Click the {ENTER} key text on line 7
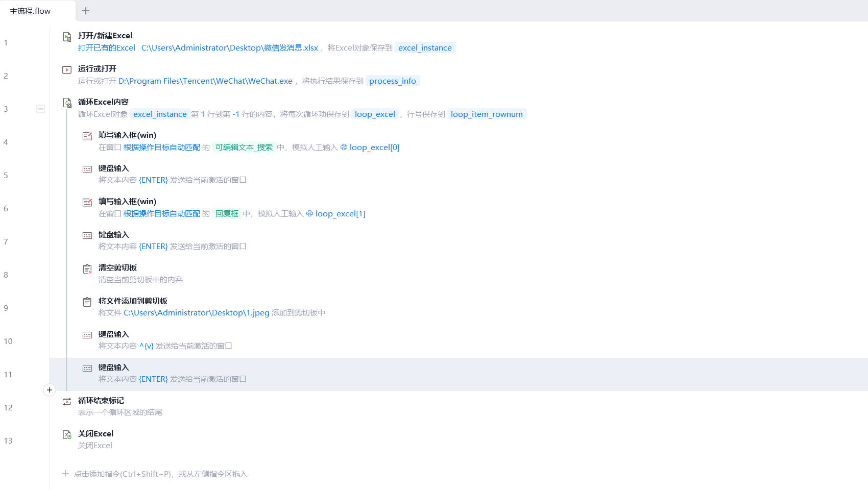Screen dimensions: 868x490 coord(153,247)
